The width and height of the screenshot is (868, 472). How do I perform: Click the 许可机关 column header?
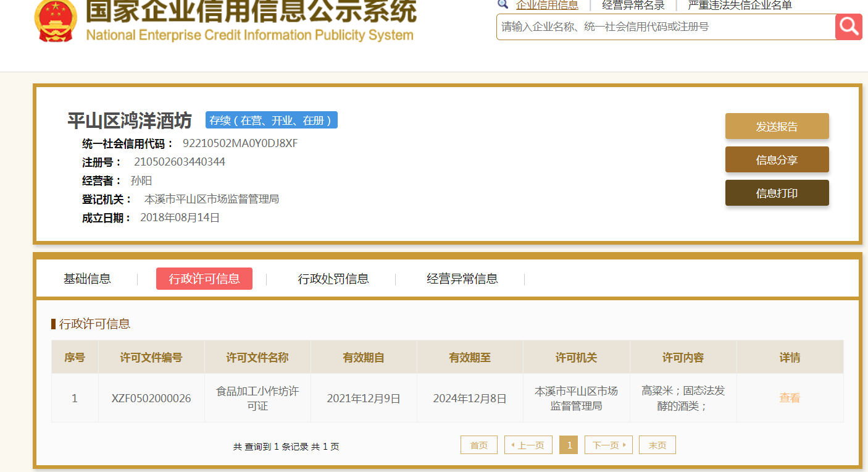(x=577, y=357)
